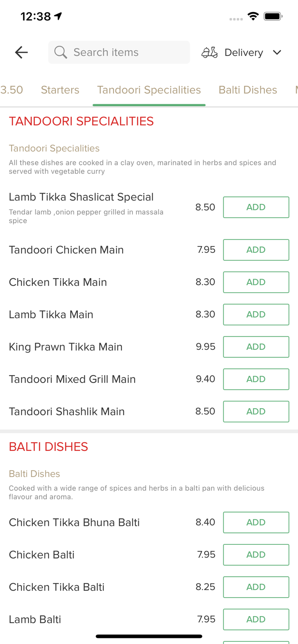Add Tandoori Chicken Main to order
Screen dimensions: 298x644
coord(256,250)
